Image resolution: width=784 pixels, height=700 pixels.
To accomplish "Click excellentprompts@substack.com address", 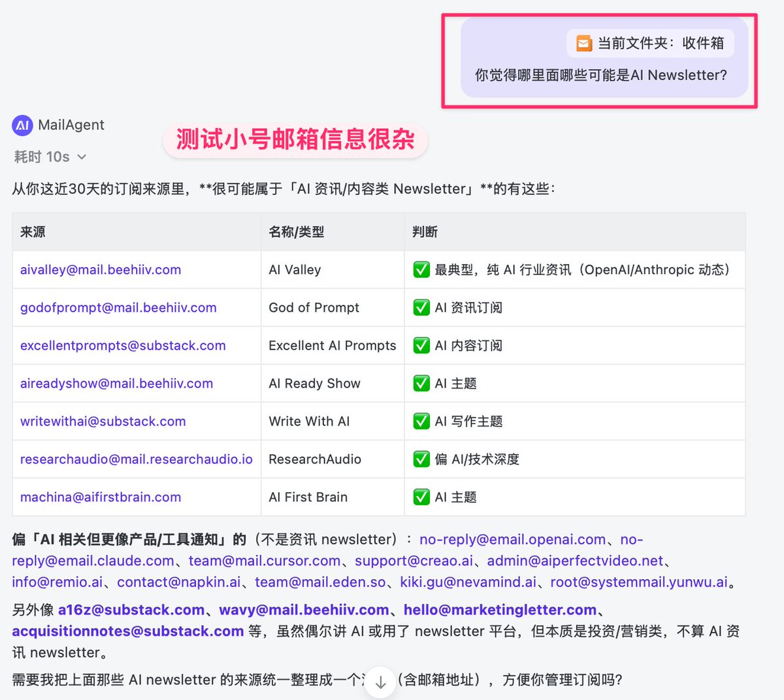I will click(x=123, y=345).
